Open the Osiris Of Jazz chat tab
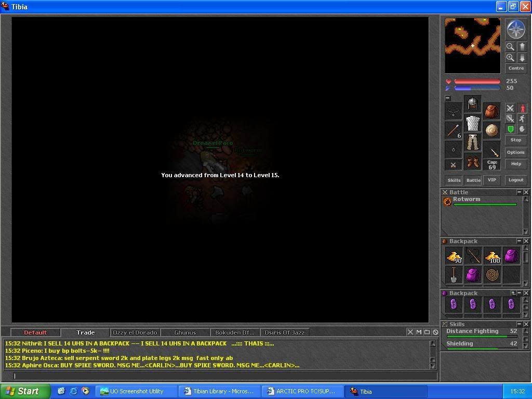Screen dimensions: 532x399 click(285, 332)
